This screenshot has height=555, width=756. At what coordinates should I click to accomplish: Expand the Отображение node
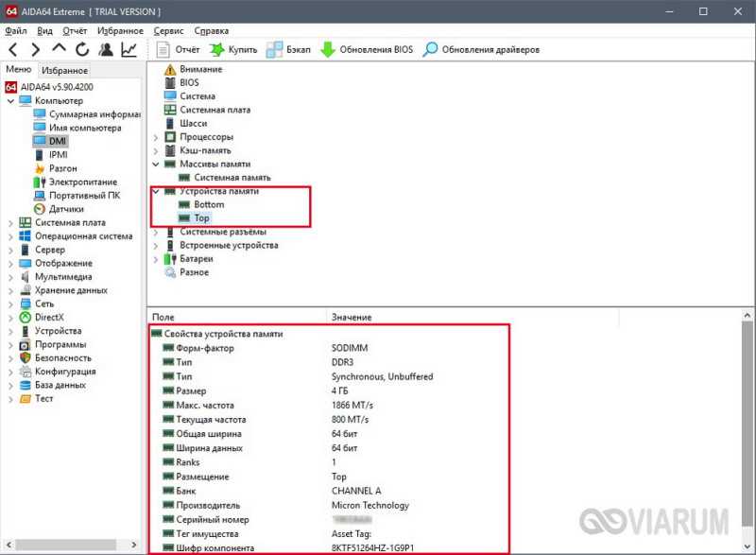point(10,263)
